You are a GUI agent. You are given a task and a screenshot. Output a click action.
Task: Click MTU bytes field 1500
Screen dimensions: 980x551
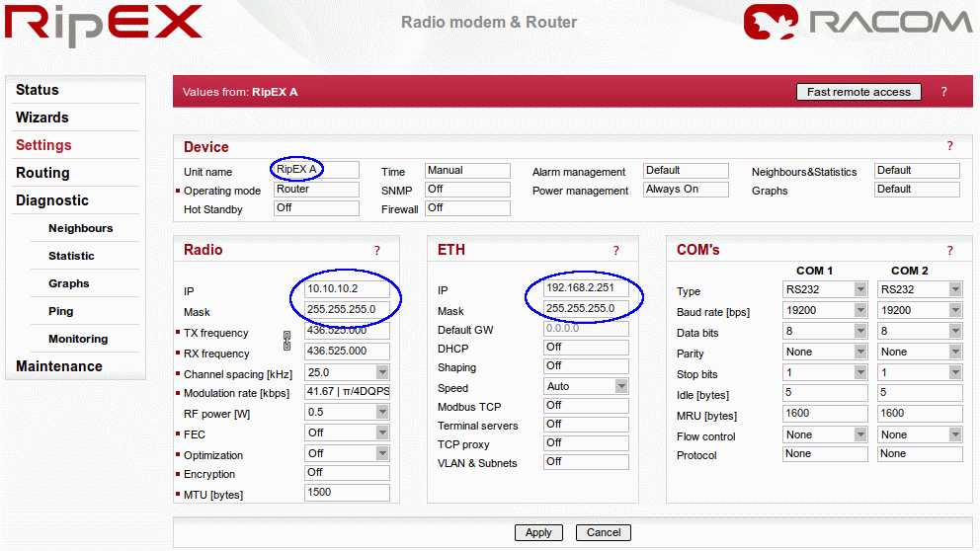coord(347,493)
